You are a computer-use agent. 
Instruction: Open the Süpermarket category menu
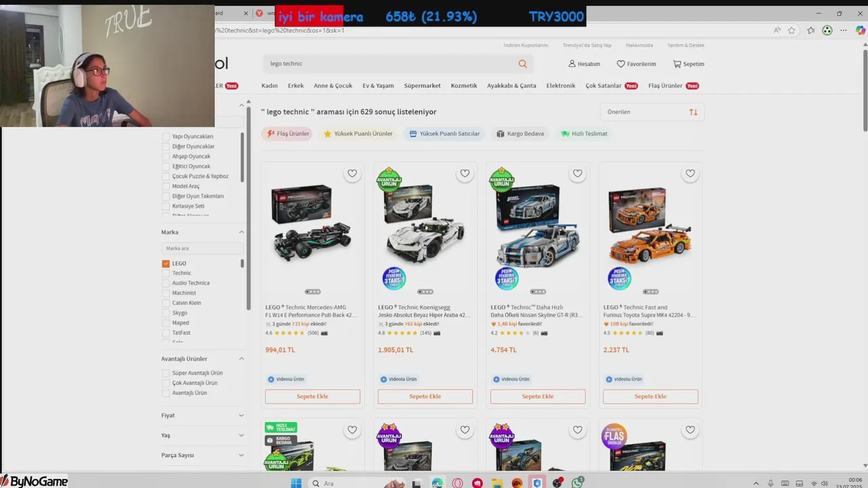pyautogui.click(x=422, y=86)
